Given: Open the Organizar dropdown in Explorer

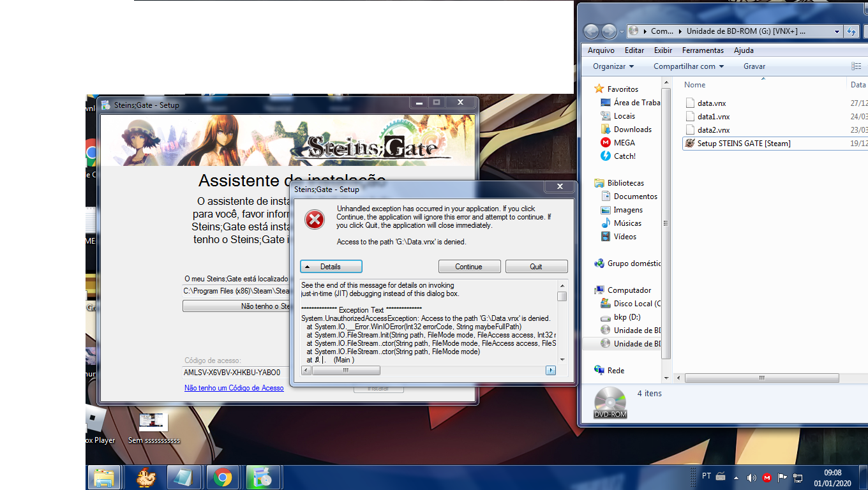Looking at the screenshot, I should (613, 66).
